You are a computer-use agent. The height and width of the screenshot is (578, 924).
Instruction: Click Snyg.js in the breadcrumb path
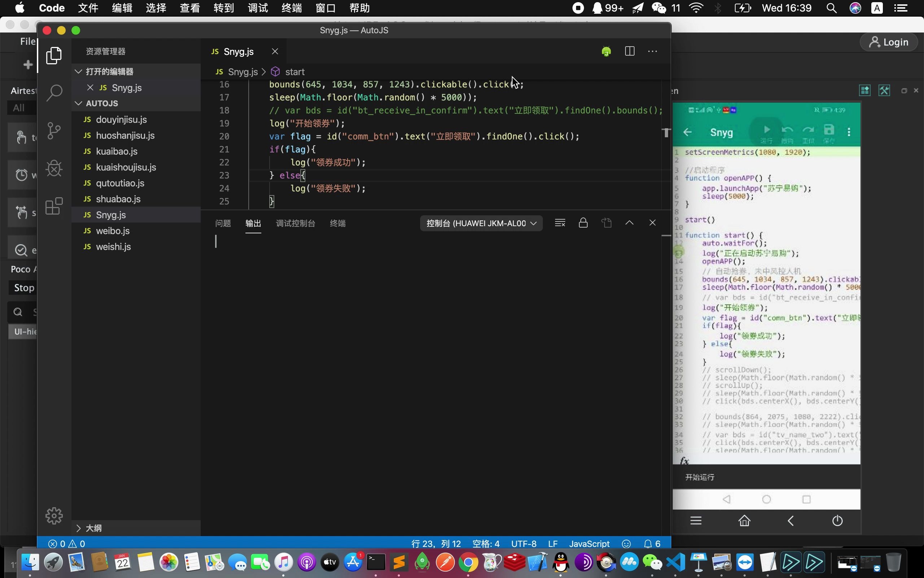click(243, 72)
